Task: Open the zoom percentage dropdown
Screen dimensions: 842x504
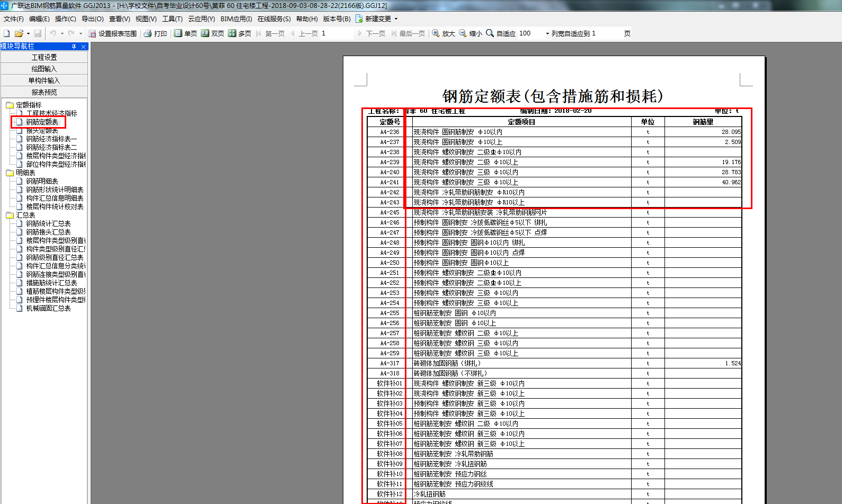Action: coord(547,33)
